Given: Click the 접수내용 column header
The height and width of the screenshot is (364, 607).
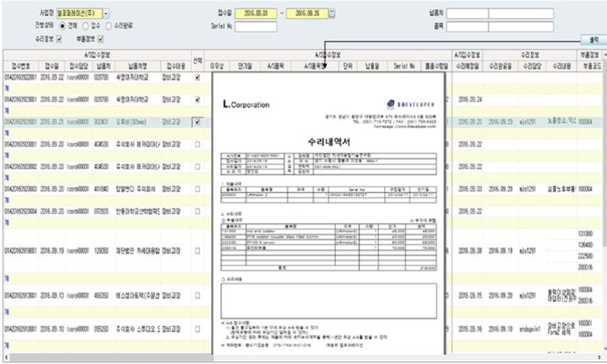Looking at the screenshot, I should tap(176, 66).
